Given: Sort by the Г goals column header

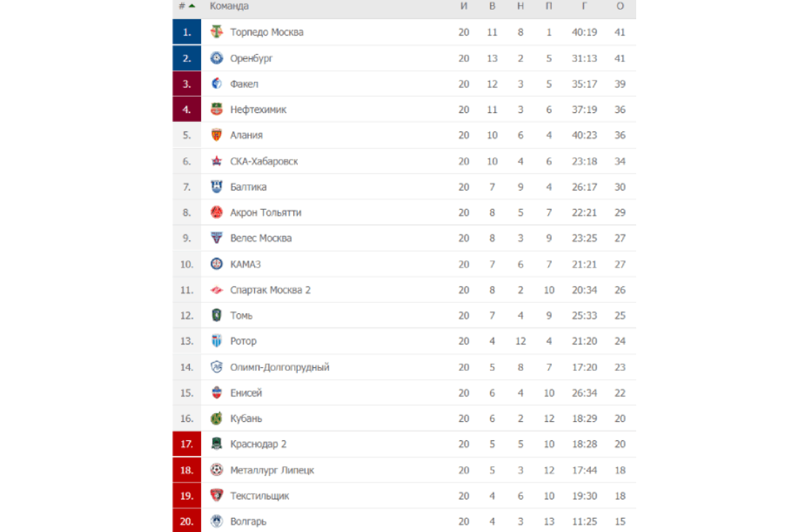Looking at the screenshot, I should coord(584,6).
